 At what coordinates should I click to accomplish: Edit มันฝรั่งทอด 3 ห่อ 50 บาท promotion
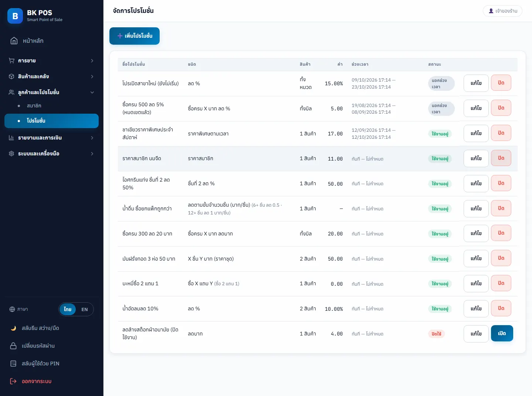pos(476,258)
